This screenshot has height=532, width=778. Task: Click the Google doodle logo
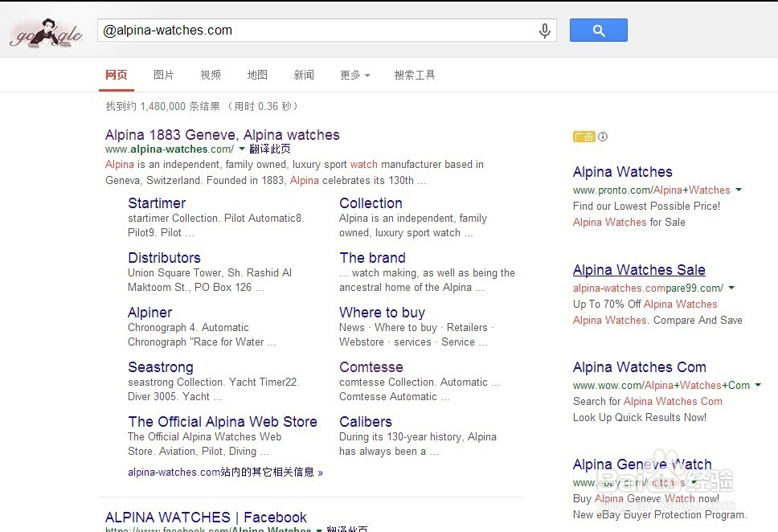[46, 33]
